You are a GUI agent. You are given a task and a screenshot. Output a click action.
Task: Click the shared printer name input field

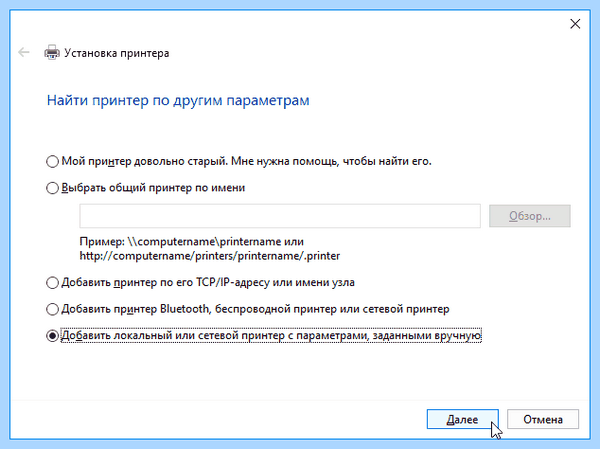point(280,216)
